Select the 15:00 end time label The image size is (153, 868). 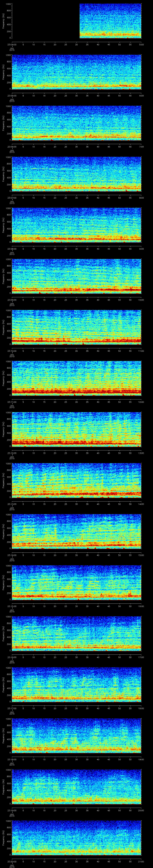tap(141, 555)
